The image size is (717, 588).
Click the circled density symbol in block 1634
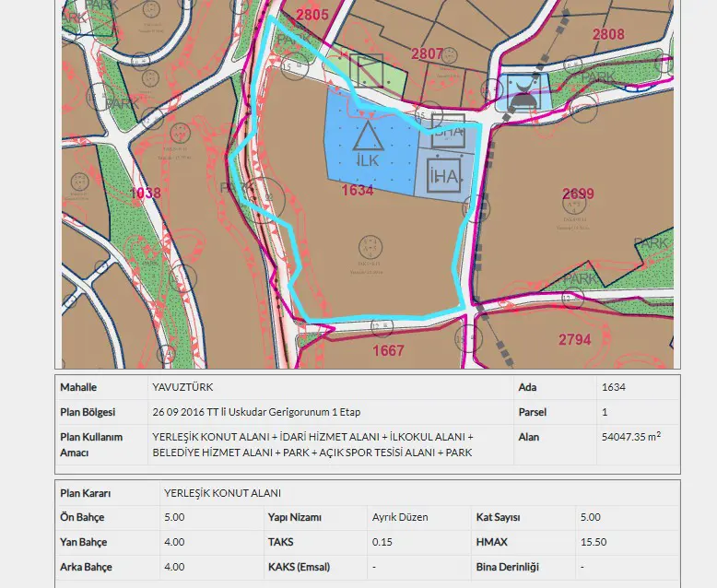(x=370, y=248)
